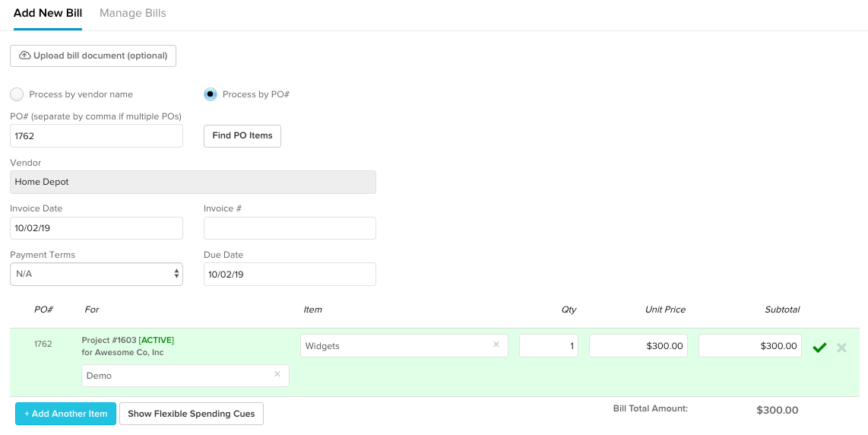Click the Bill Total $300.00 value

click(778, 411)
